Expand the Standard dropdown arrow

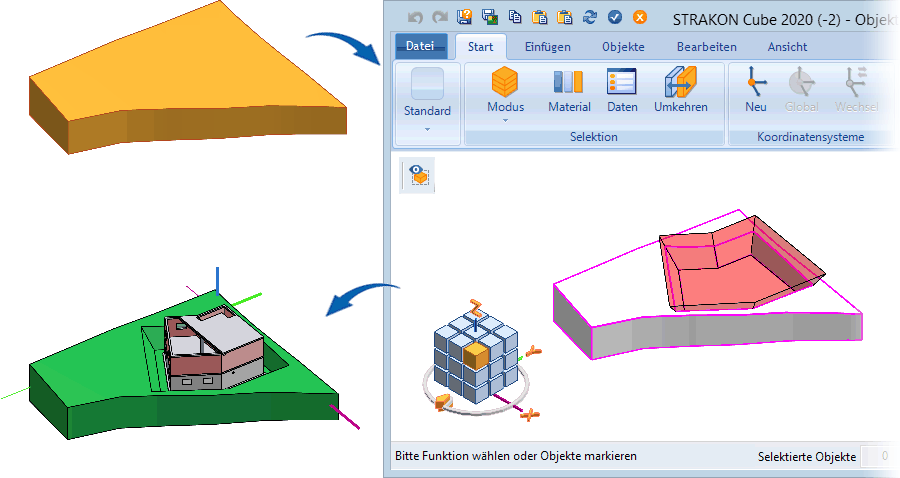pyautogui.click(x=427, y=129)
